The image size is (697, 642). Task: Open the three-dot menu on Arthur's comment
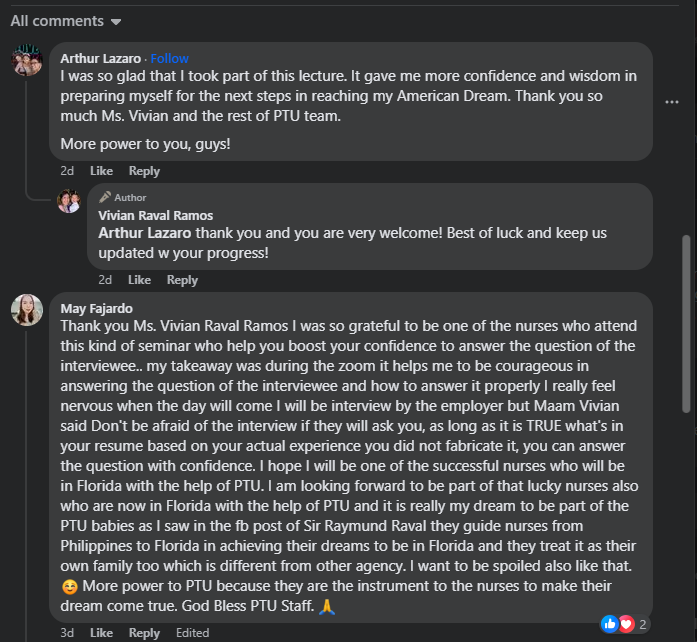pos(672,101)
